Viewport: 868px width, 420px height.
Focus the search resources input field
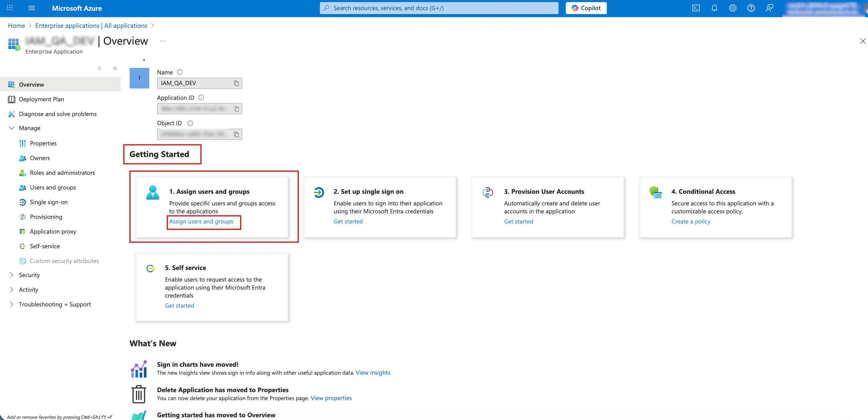(x=438, y=8)
